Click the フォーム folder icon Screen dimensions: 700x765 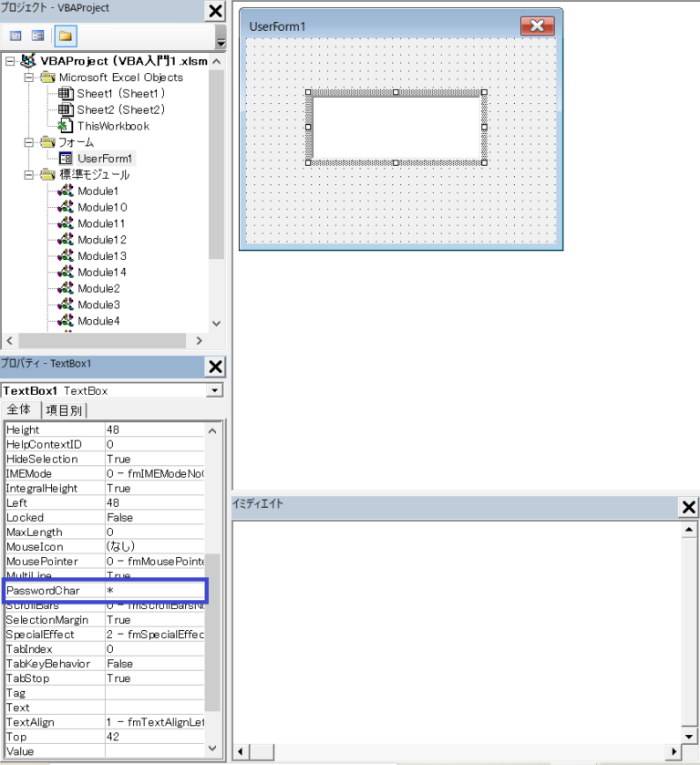click(x=47, y=142)
